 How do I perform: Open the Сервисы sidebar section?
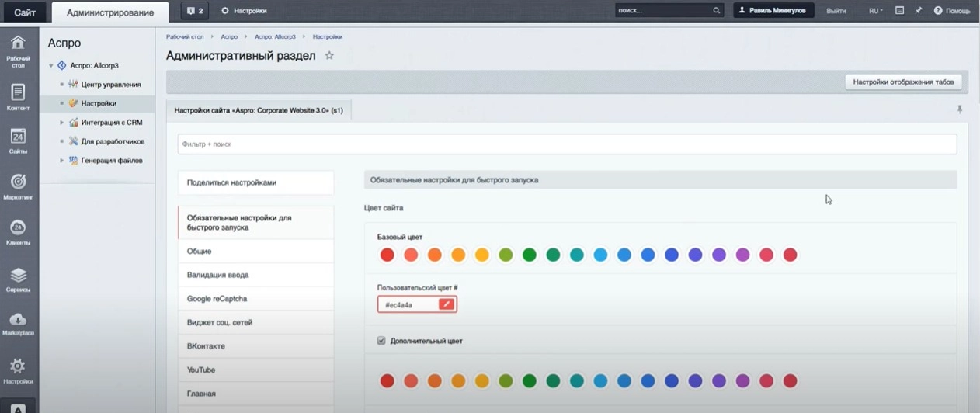point(18,279)
